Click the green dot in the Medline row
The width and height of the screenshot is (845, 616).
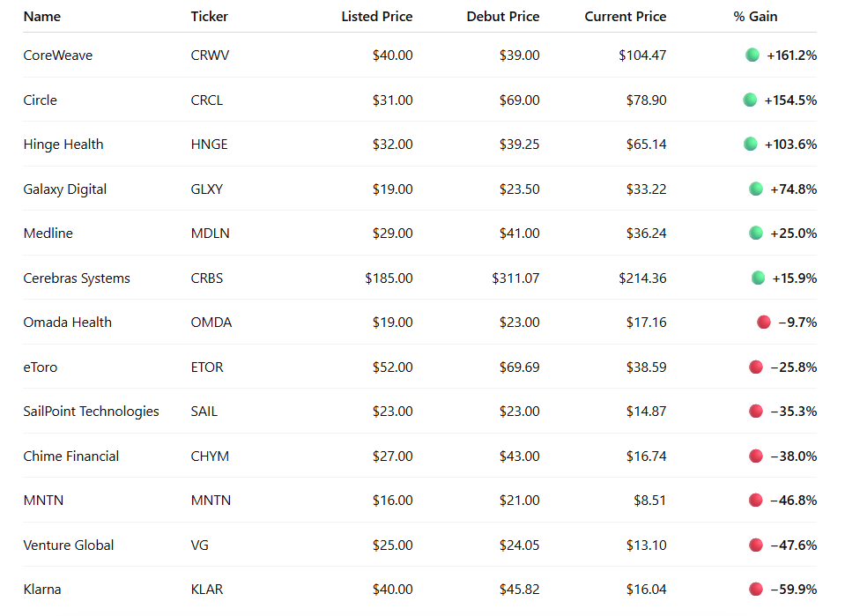756,233
